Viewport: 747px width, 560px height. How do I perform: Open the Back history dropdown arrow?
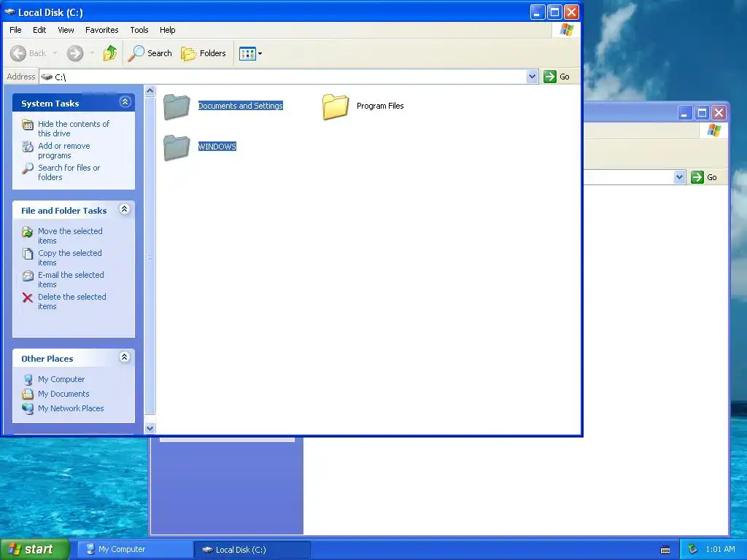pos(55,53)
